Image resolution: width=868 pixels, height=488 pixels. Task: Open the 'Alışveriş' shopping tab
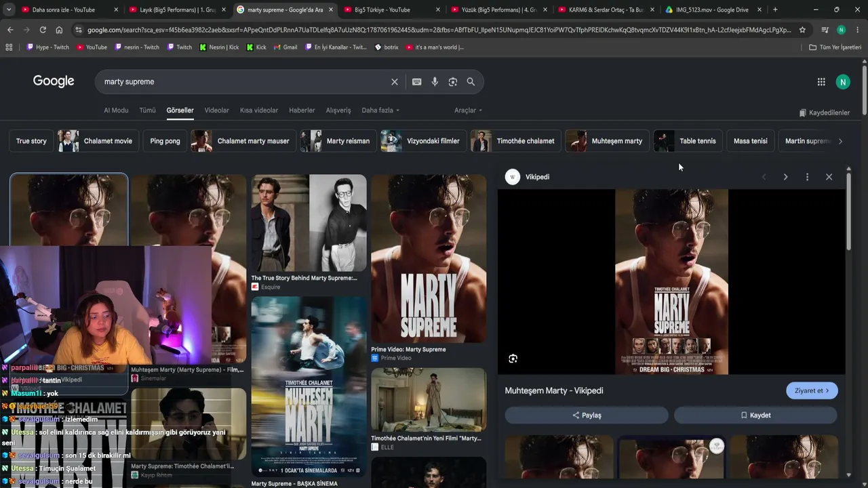click(x=338, y=110)
